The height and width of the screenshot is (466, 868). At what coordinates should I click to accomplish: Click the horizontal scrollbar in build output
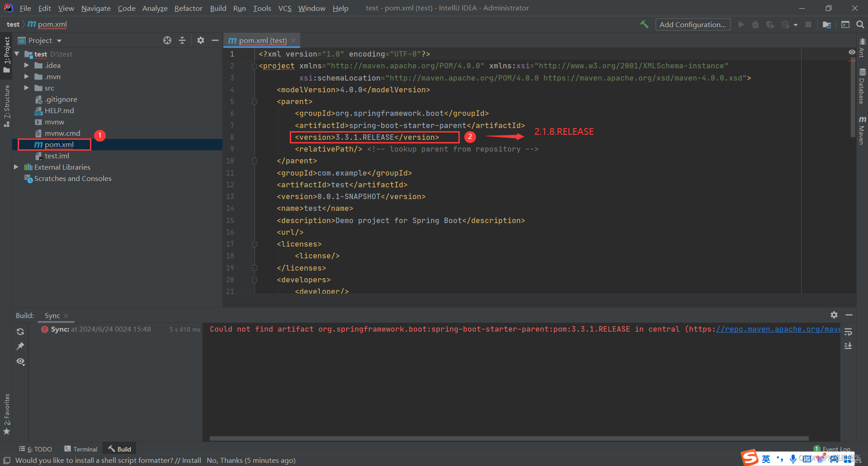point(509,438)
